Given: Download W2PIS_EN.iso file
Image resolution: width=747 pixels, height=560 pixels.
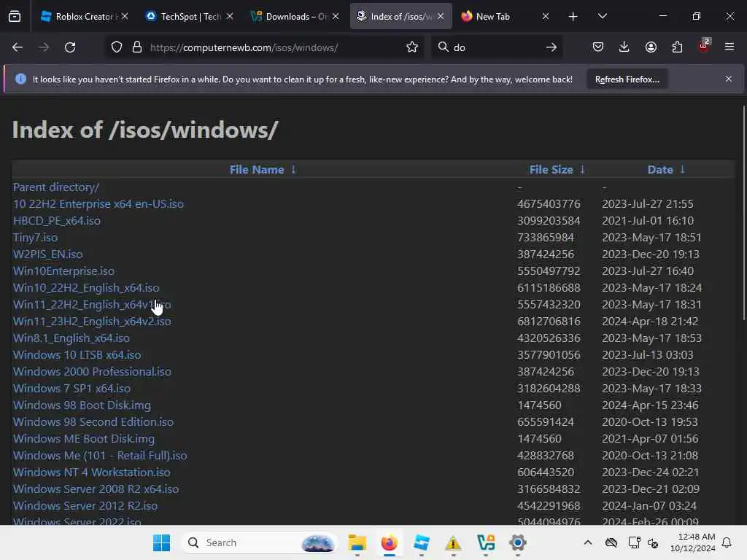Looking at the screenshot, I should [x=47, y=254].
